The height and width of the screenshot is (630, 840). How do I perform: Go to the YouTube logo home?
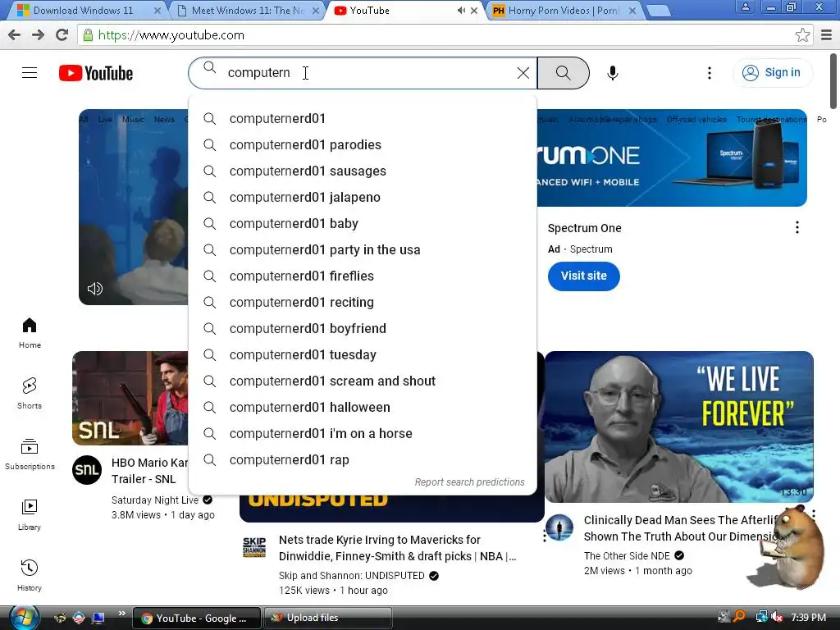(x=96, y=73)
